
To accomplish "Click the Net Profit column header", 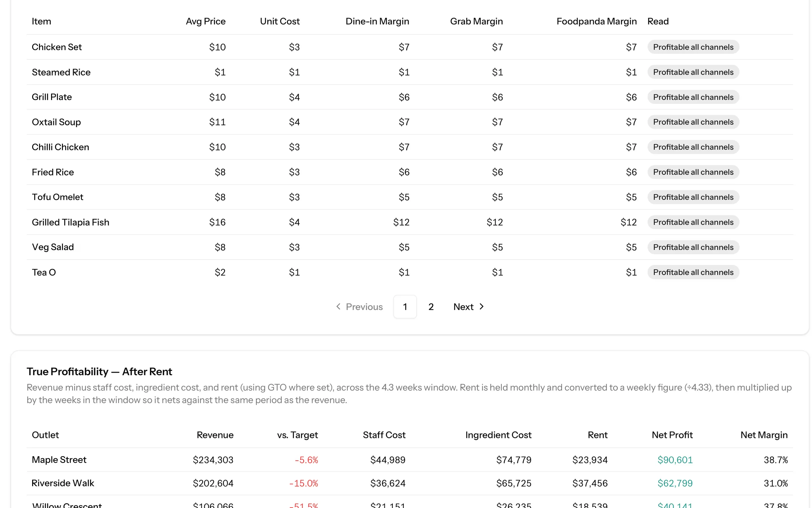I will [672, 435].
